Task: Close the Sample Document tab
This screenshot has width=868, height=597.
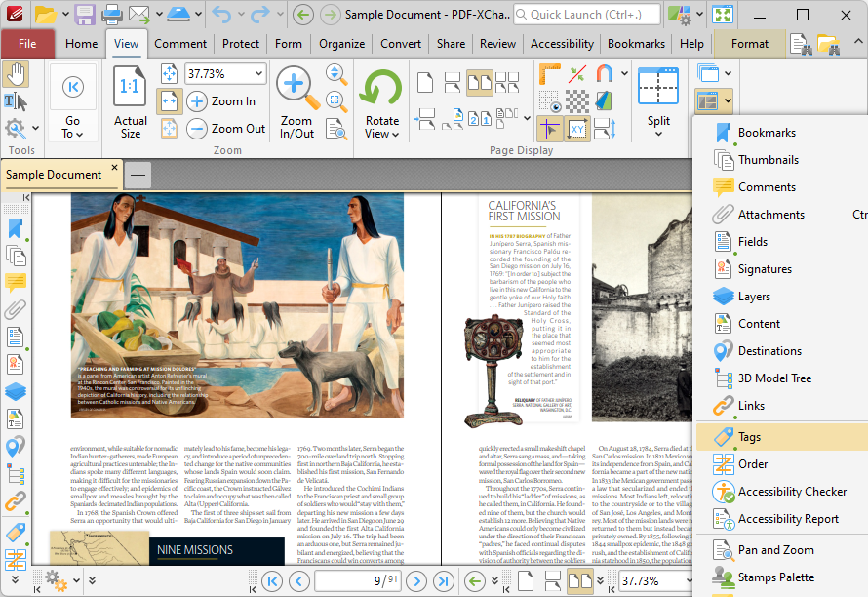Action: click(x=114, y=167)
